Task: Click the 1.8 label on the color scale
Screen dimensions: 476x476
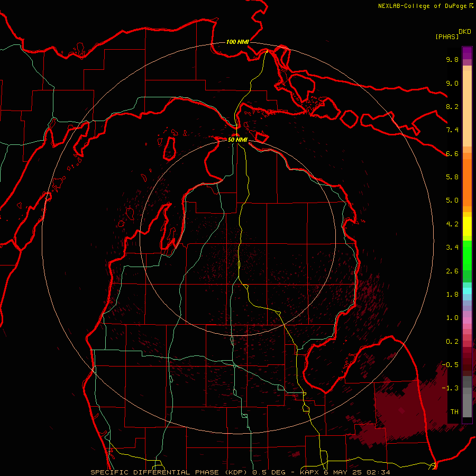Action: tap(452, 295)
